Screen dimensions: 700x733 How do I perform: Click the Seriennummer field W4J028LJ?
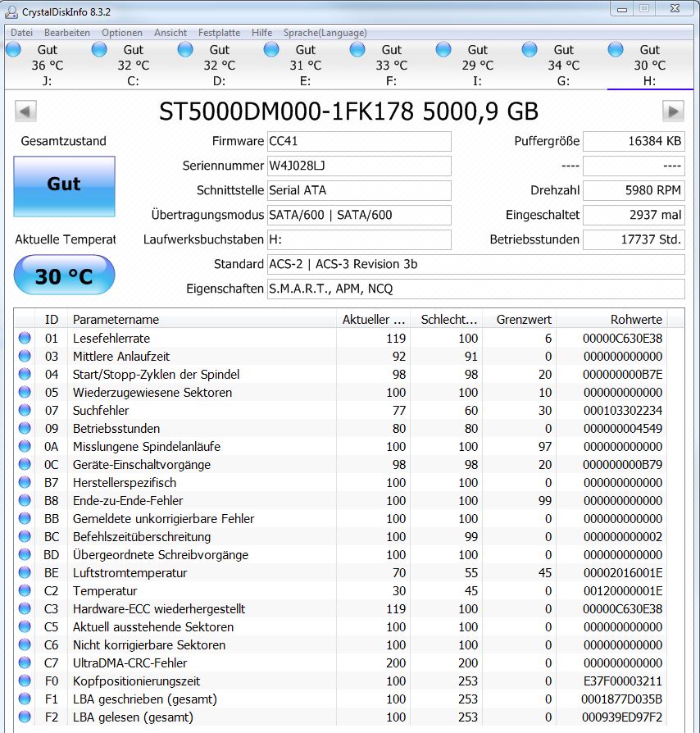point(359,166)
